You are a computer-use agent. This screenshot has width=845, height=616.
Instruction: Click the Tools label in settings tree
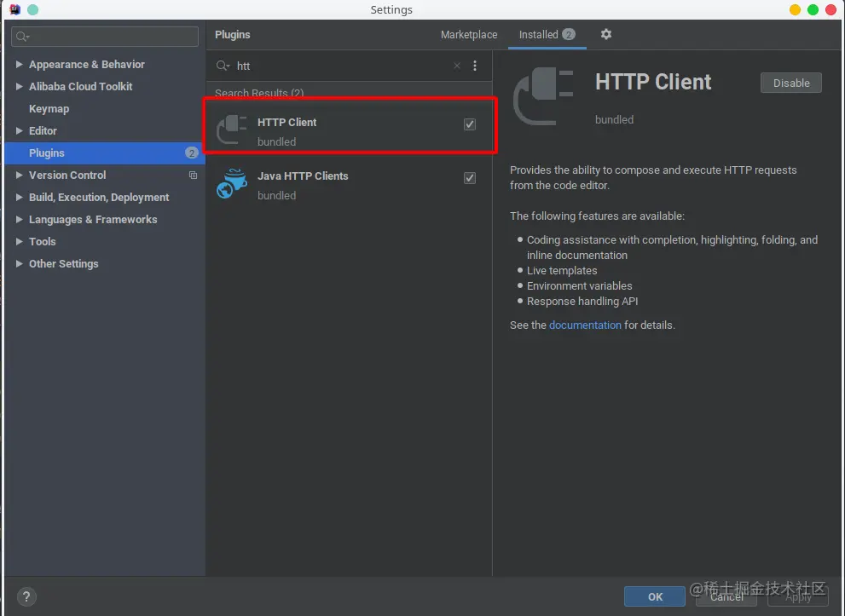coord(42,241)
